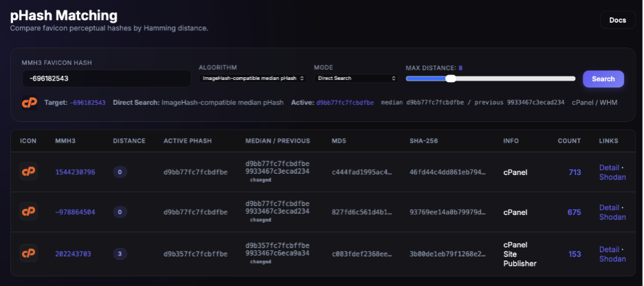Open the Algorithm dropdown
The image size is (644, 286).
tap(253, 78)
